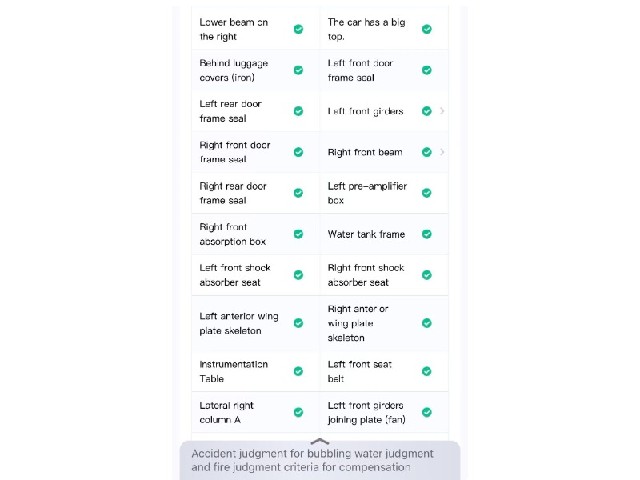The image size is (640, 480).
Task: Click check icon for Left pre-amplifier box
Action: click(427, 193)
